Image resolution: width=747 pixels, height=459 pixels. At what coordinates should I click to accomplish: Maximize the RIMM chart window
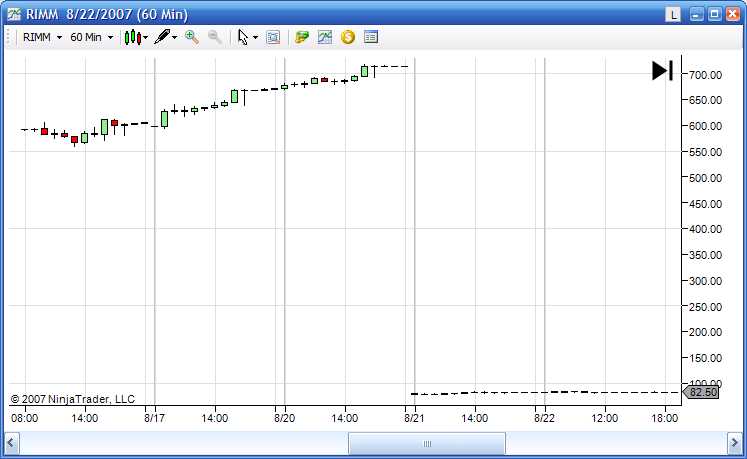(x=715, y=14)
